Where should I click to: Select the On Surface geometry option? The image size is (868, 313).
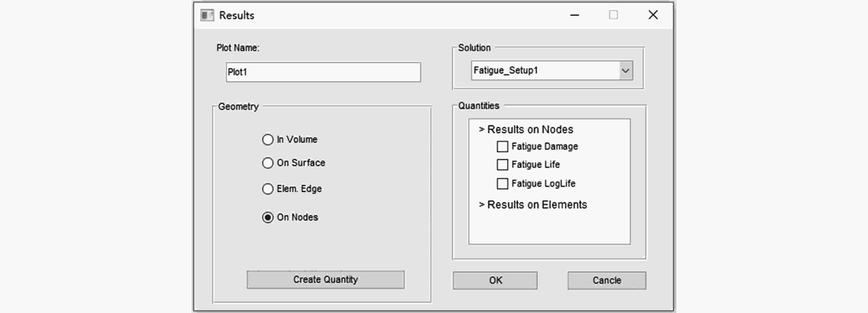coord(268,163)
